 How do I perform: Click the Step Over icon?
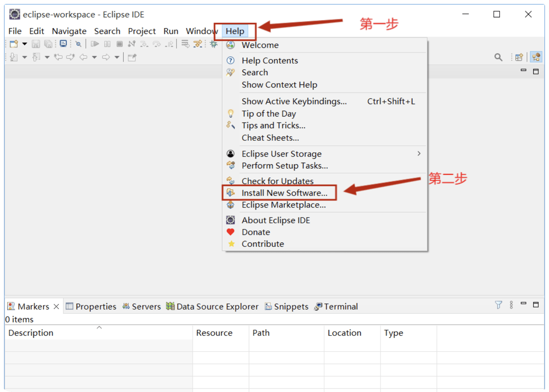pyautogui.click(x=157, y=44)
